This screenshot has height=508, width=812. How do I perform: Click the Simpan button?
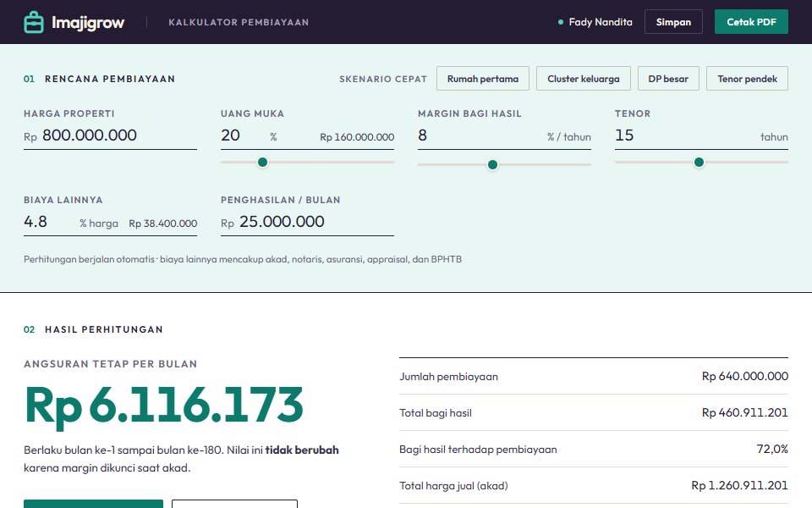(x=673, y=22)
